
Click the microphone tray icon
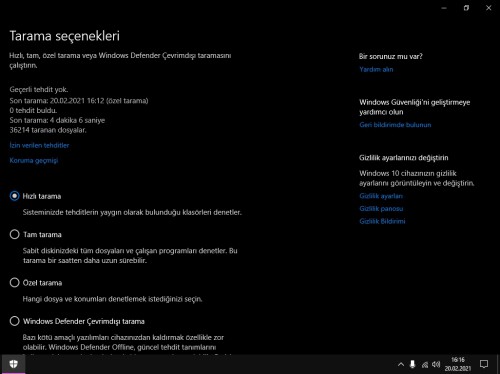click(x=412, y=364)
